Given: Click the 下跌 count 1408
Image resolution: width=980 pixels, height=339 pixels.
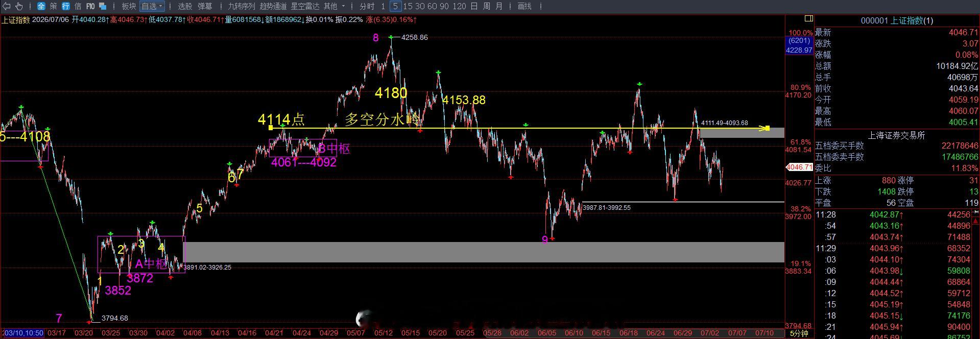Looking at the screenshot, I should 886,191.
